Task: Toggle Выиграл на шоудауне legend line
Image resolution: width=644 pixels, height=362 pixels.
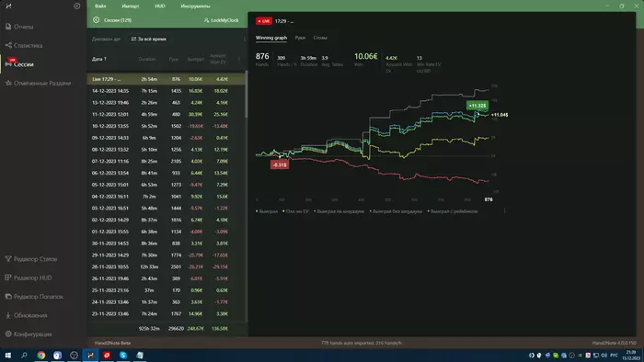Action: [x=339, y=211]
